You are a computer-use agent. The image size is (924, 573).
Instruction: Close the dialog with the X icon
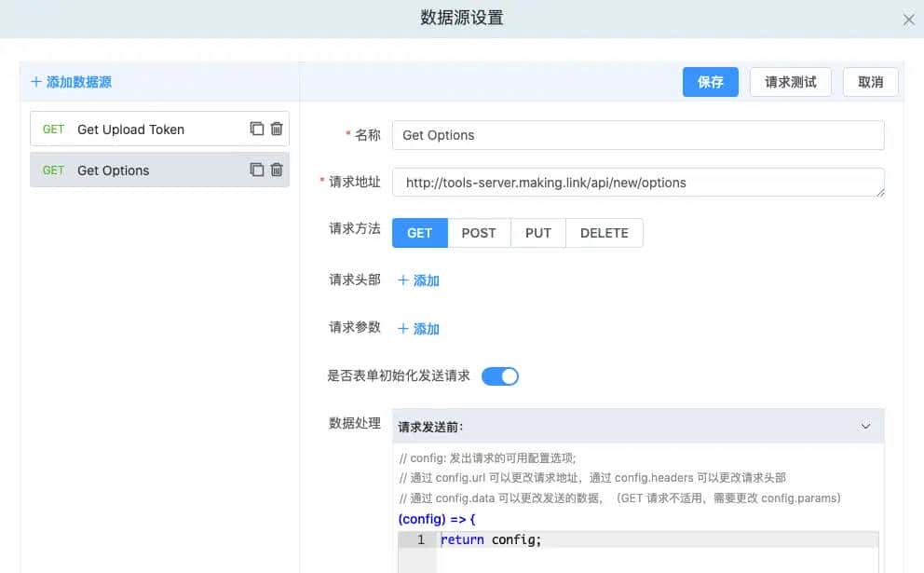pyautogui.click(x=908, y=19)
